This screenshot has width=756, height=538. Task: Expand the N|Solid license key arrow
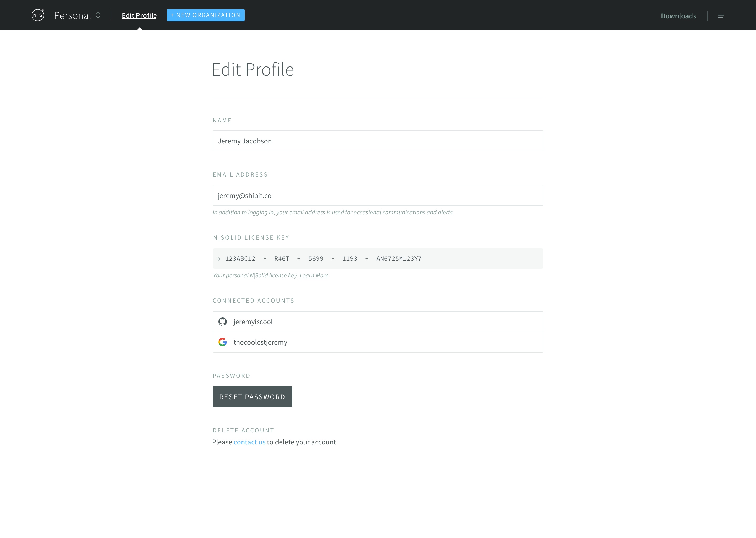tap(219, 259)
